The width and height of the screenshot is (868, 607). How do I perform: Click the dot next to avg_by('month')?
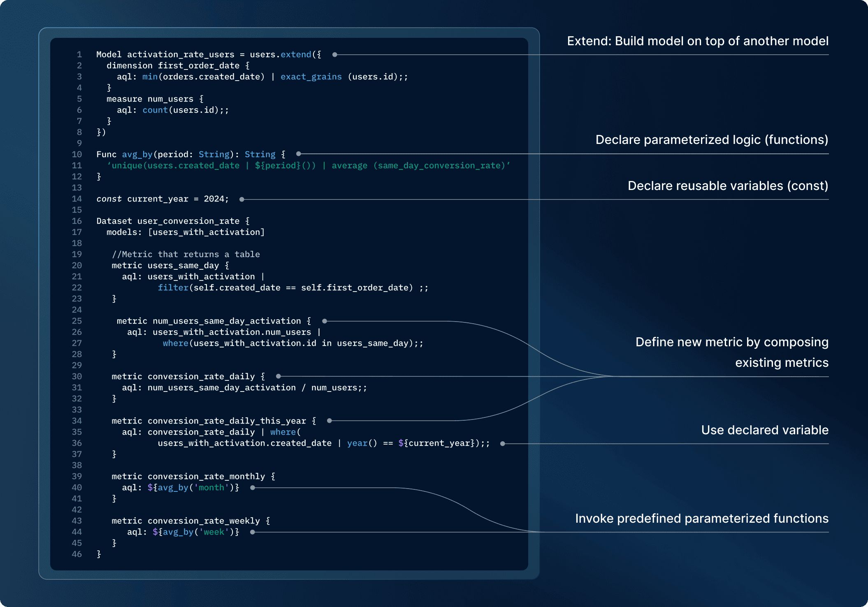(x=253, y=488)
